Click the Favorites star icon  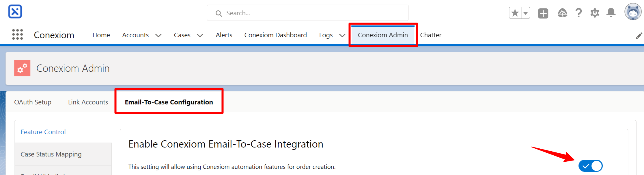pyautogui.click(x=515, y=13)
